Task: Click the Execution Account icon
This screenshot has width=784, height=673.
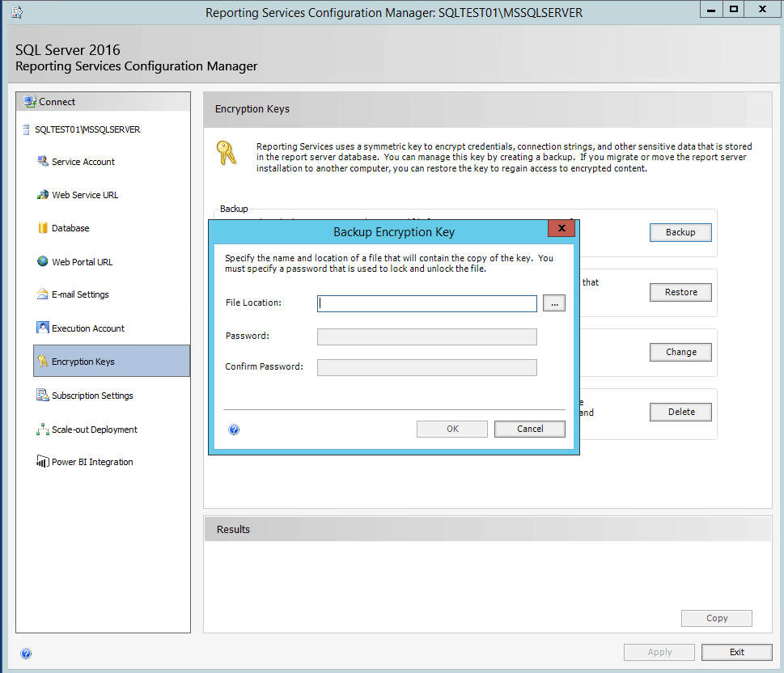Action: (43, 328)
